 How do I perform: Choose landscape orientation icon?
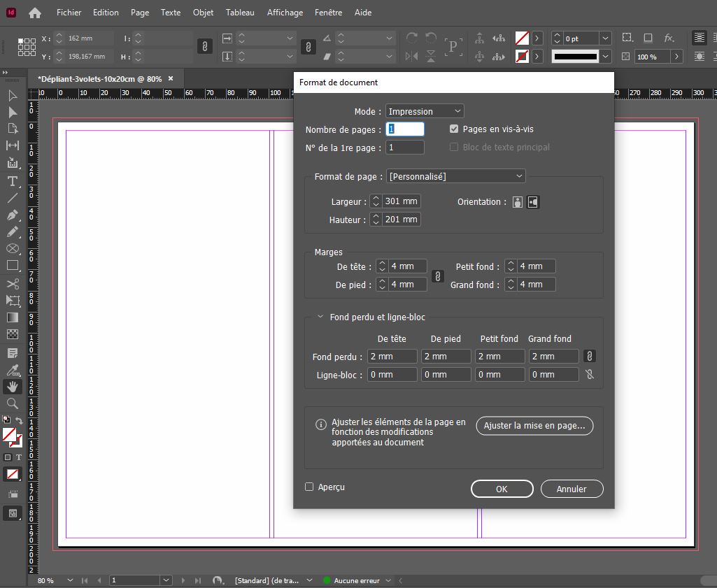pyautogui.click(x=533, y=202)
